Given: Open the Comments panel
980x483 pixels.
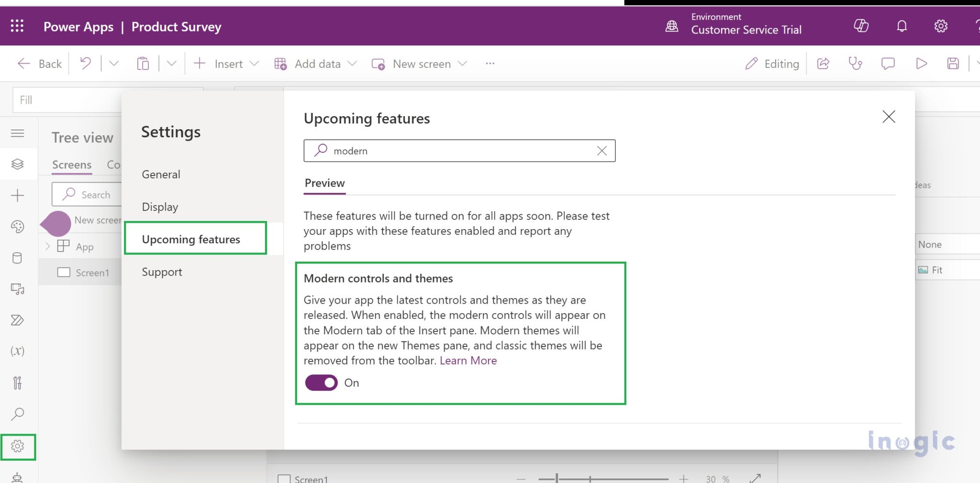Looking at the screenshot, I should tap(888, 63).
